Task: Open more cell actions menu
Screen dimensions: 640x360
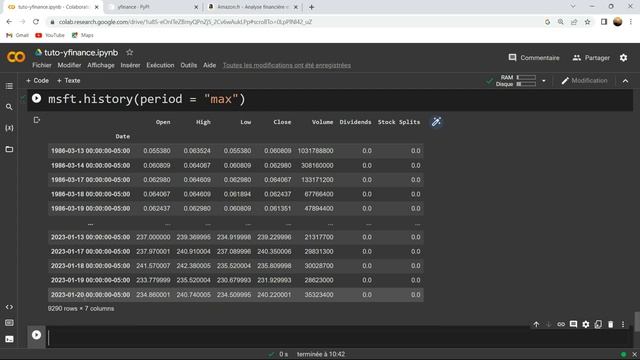Action: (x=623, y=324)
